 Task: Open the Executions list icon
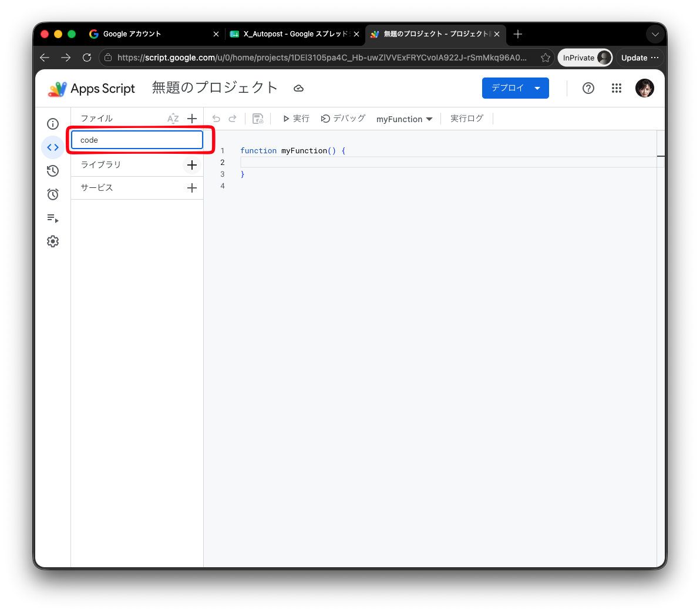point(53,218)
